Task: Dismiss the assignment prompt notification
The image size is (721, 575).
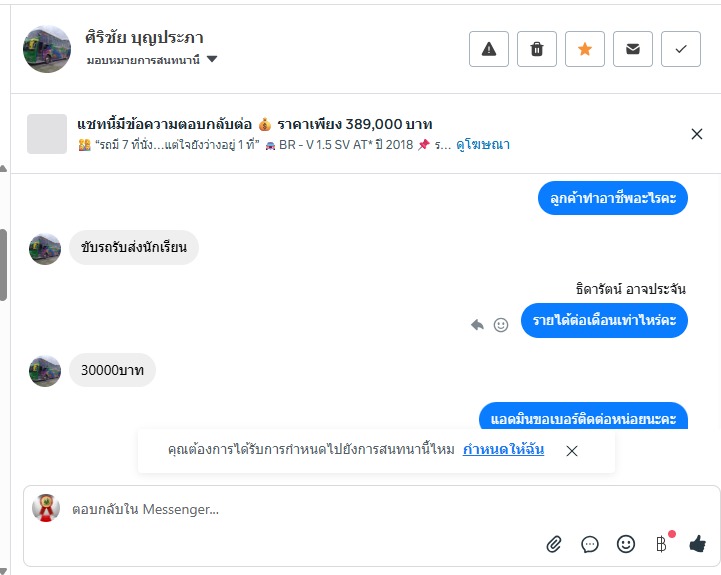Action: pos(572,451)
